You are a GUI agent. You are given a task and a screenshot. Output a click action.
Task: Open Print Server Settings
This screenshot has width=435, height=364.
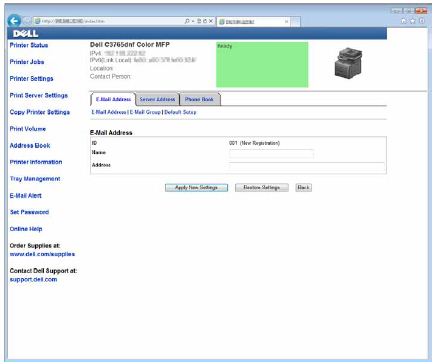point(39,95)
